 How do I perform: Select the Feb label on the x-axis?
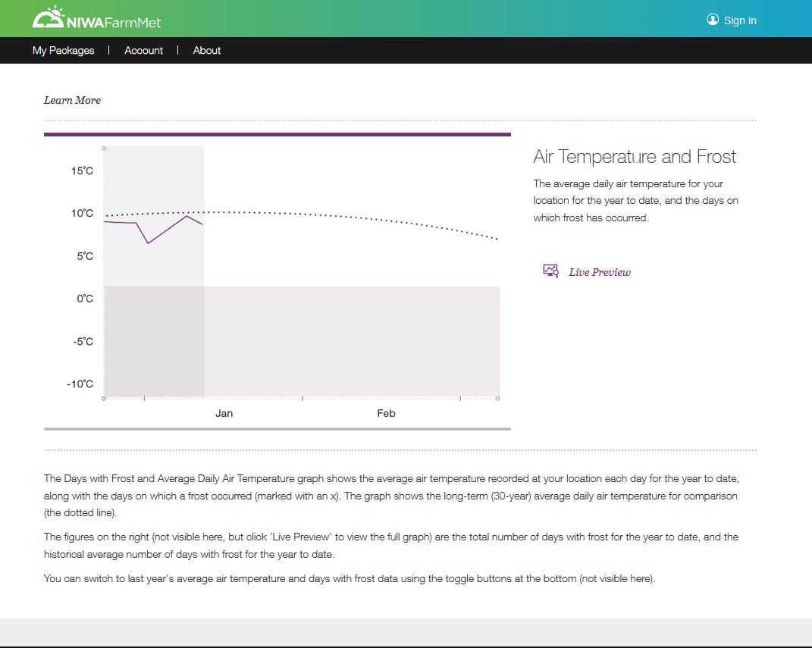click(x=386, y=413)
